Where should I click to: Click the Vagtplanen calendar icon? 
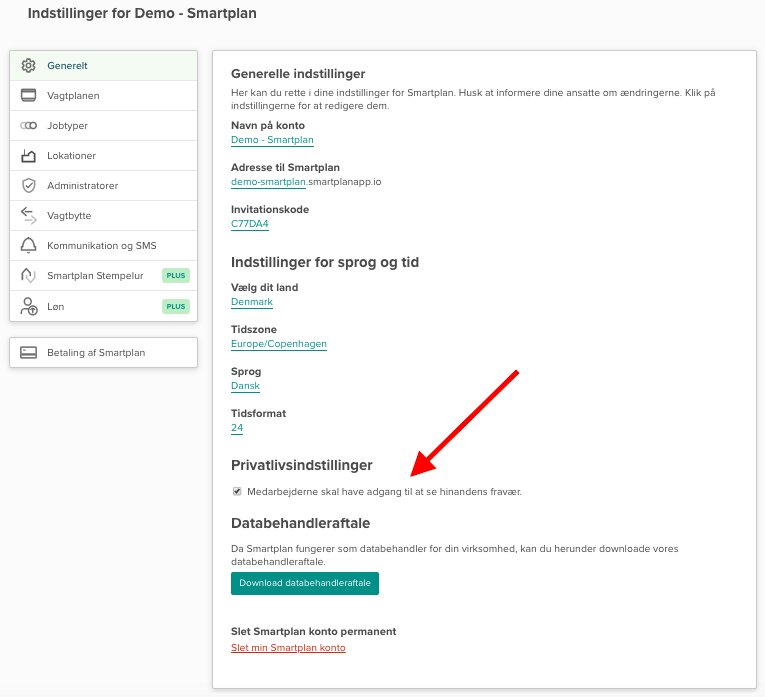(x=28, y=96)
